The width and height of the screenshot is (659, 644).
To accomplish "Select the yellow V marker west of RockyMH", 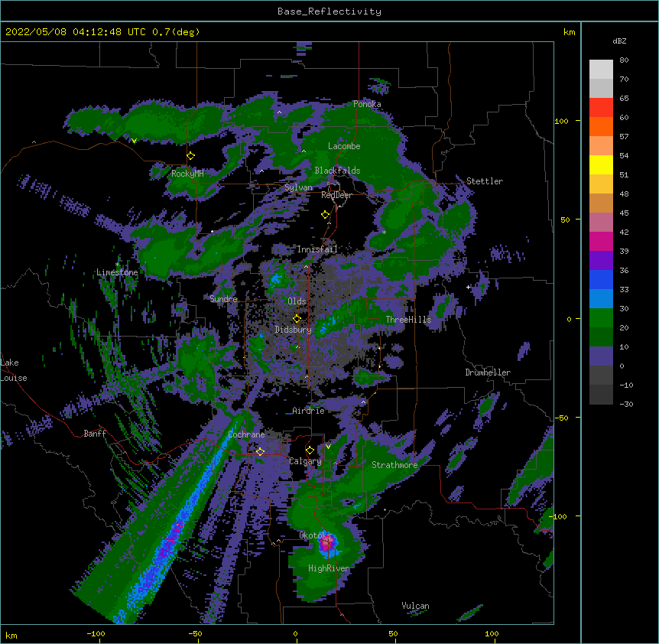I will coord(134,141).
